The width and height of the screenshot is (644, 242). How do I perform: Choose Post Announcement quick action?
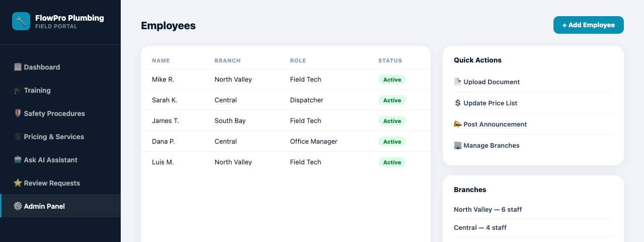point(533,124)
